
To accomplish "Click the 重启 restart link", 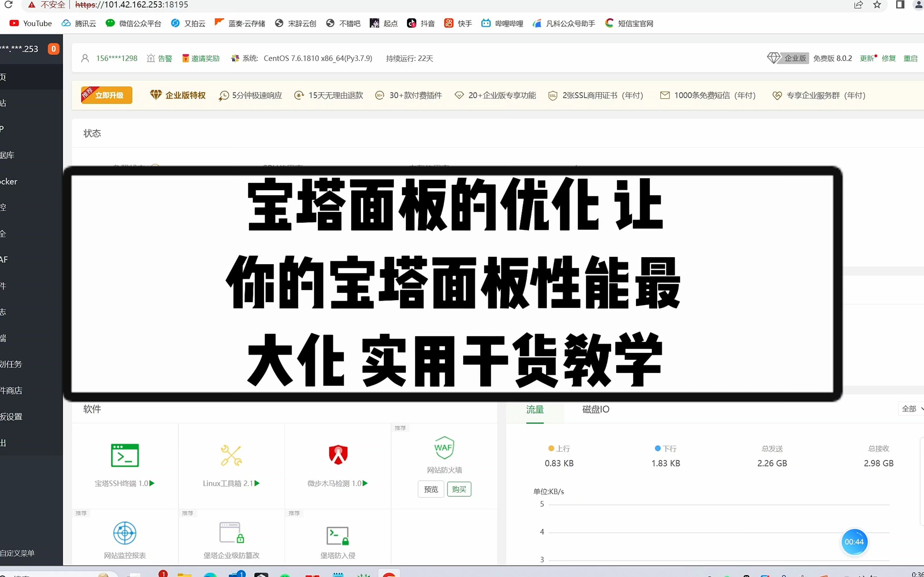I will (910, 59).
